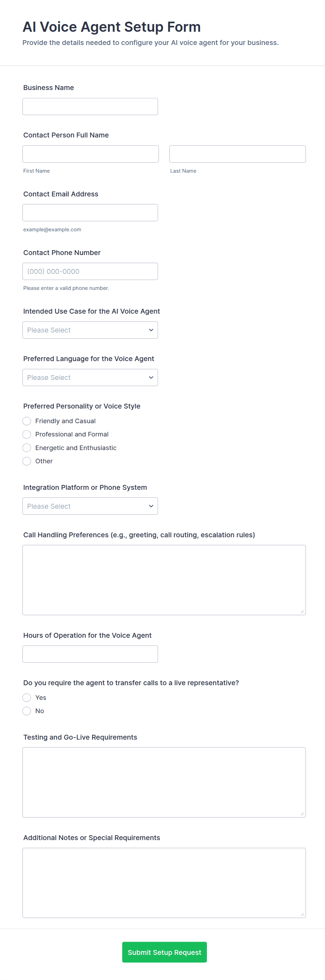325x980 pixels.
Task: Focus the First Name input box
Action: pos(90,154)
